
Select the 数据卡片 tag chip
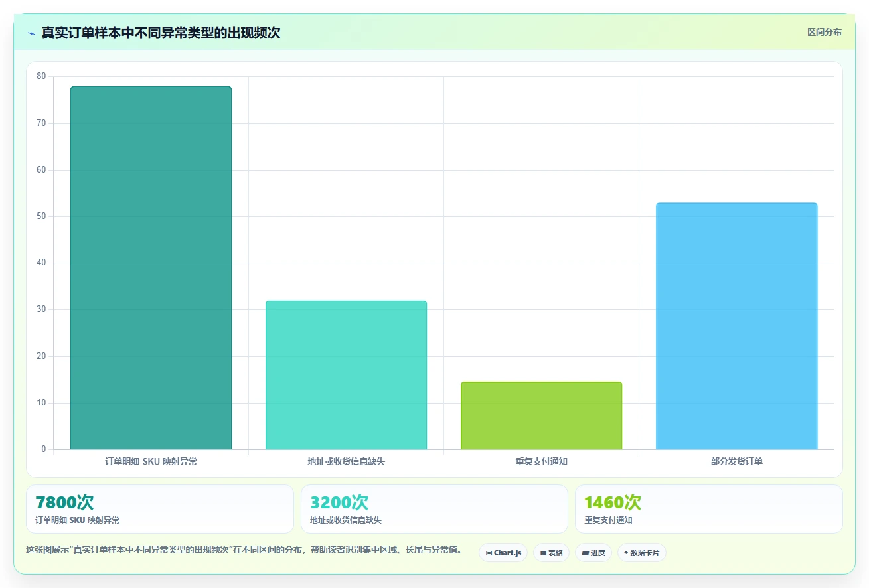click(642, 553)
